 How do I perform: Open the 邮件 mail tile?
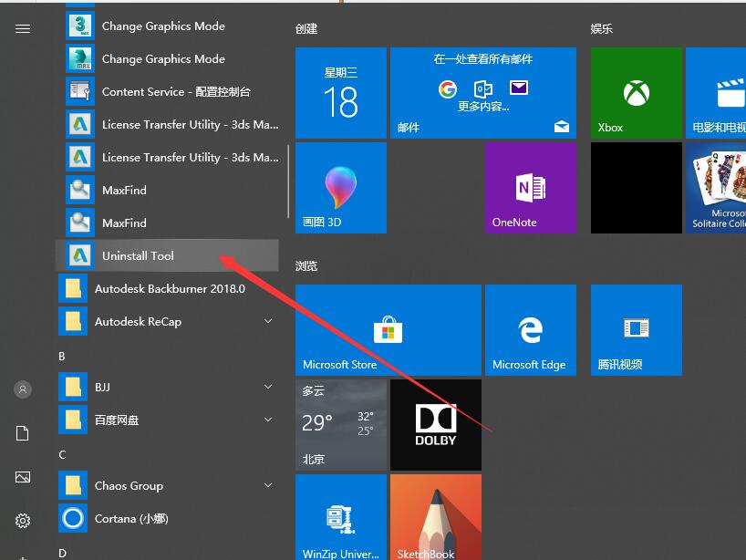click(483, 93)
